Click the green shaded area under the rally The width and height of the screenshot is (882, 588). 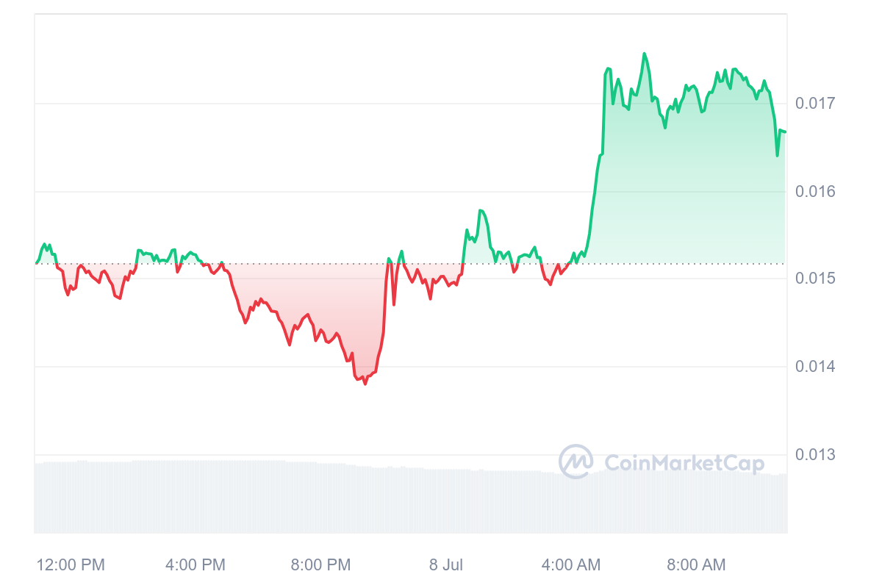pyautogui.click(x=691, y=191)
